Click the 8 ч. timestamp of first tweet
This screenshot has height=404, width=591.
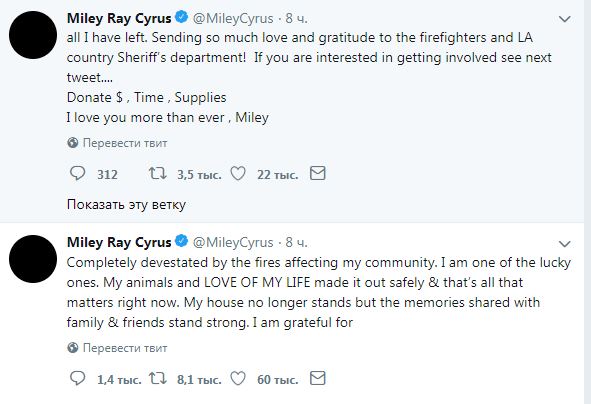coord(296,18)
